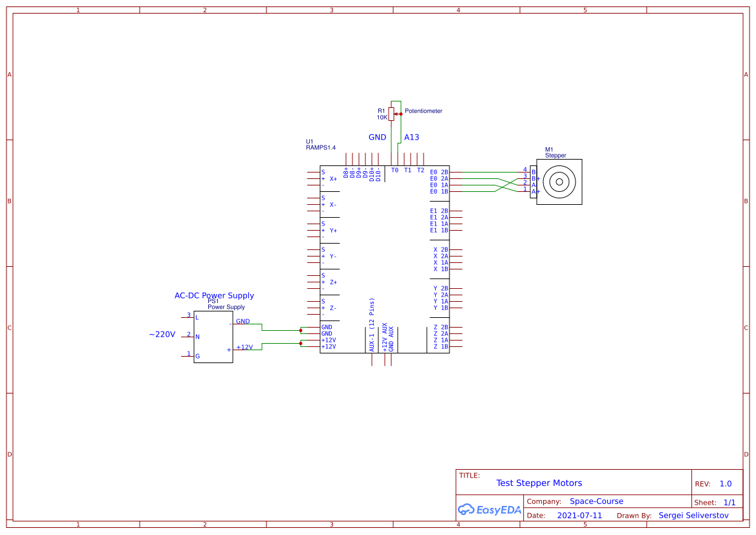Select the M1 Stepper motor symbol
The height and width of the screenshot is (535, 756).
coord(559,182)
